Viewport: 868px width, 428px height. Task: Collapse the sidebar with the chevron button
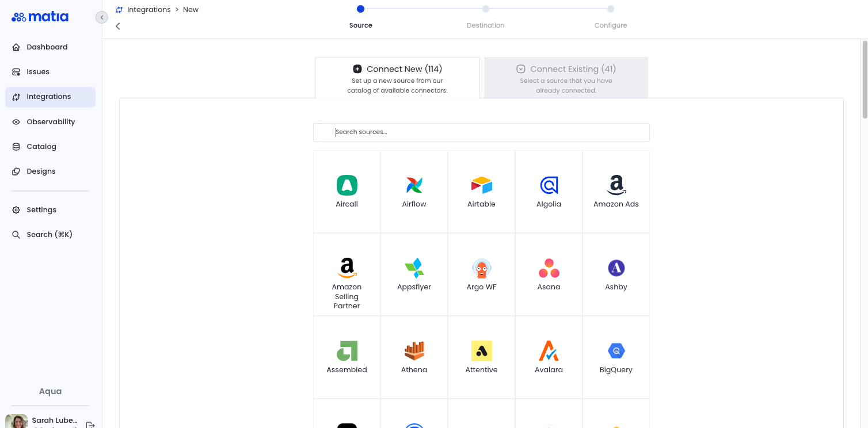[102, 17]
